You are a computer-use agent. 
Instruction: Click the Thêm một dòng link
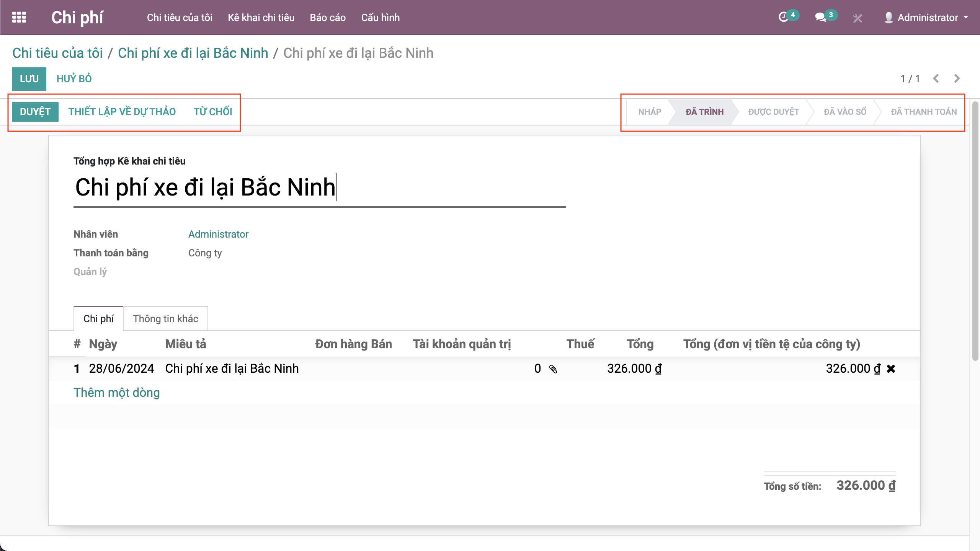click(117, 393)
